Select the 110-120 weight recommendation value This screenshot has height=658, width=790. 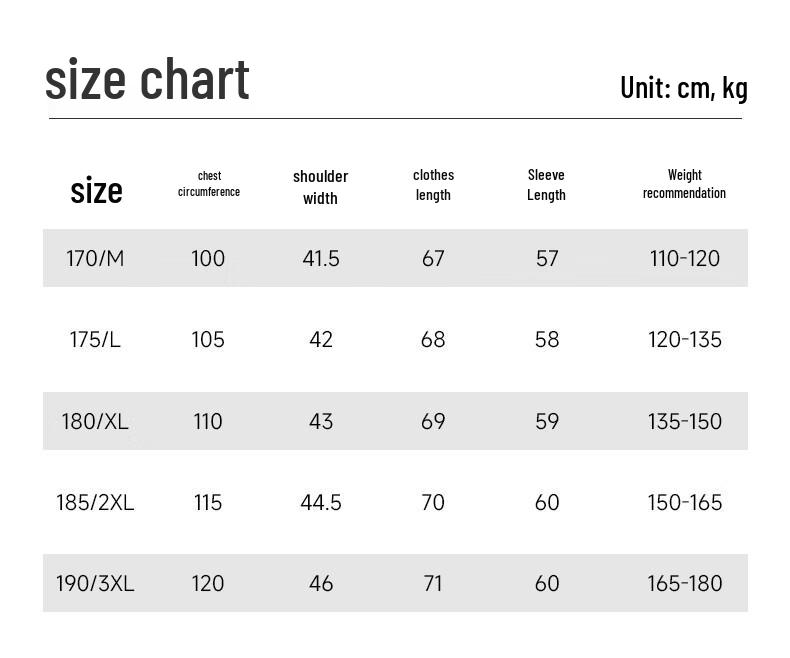685,258
